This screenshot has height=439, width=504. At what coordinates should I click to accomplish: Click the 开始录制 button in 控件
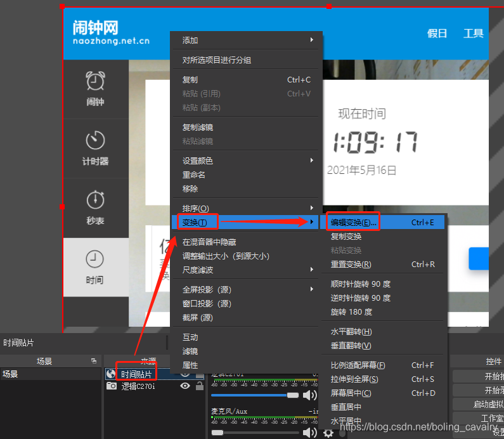point(478,390)
